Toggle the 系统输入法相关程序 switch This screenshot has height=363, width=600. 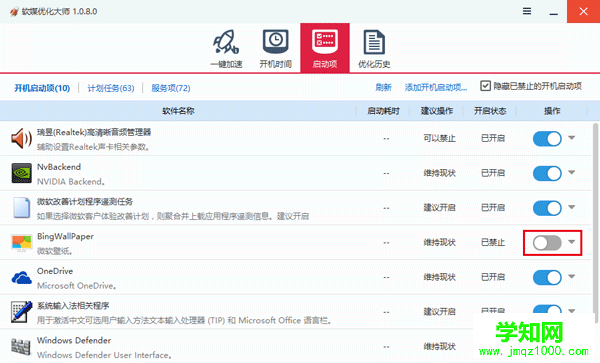547,309
